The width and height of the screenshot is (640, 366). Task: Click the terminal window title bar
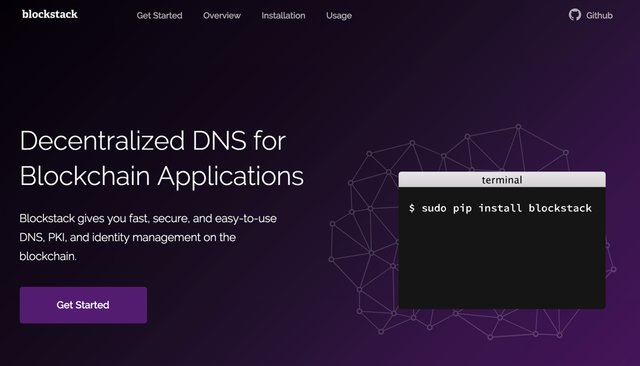pos(502,180)
